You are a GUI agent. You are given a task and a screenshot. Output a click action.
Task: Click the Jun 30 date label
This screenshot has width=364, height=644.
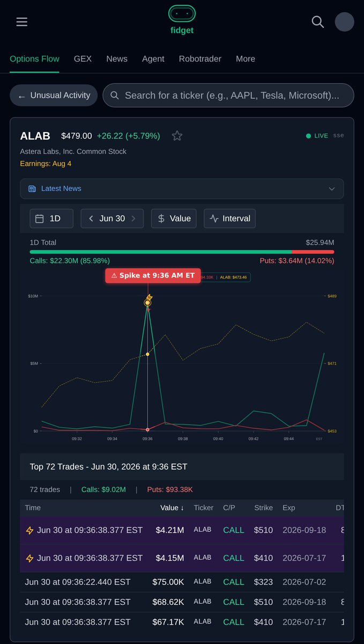pos(112,218)
